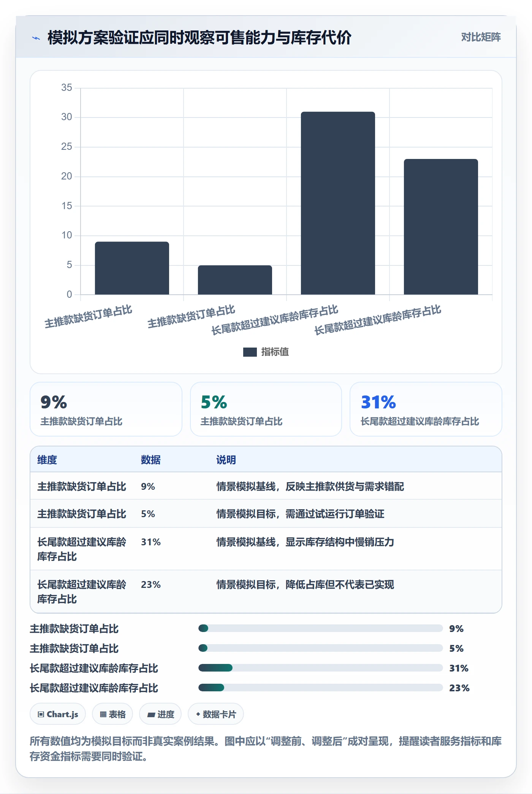Click the 数据 column header
Screen dimensions: 532x794
point(151,460)
